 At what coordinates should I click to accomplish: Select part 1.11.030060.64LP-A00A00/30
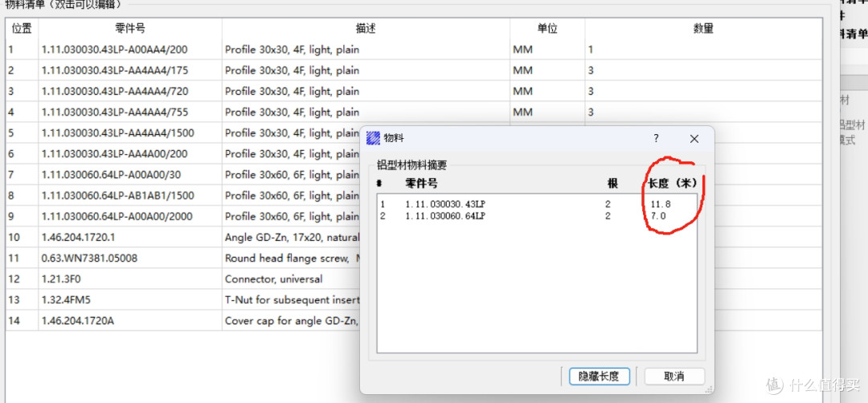[x=111, y=175]
